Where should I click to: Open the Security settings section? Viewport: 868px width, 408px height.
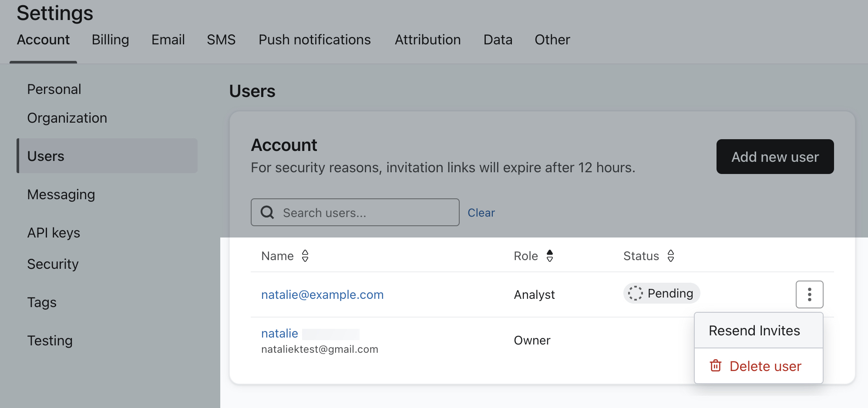53,264
